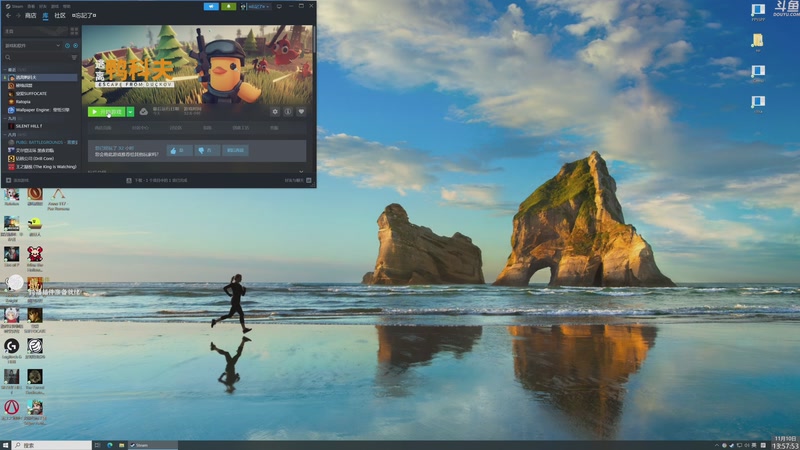Open the dropdown arrow beside the play button
The image size is (800, 450).
[x=131, y=112]
